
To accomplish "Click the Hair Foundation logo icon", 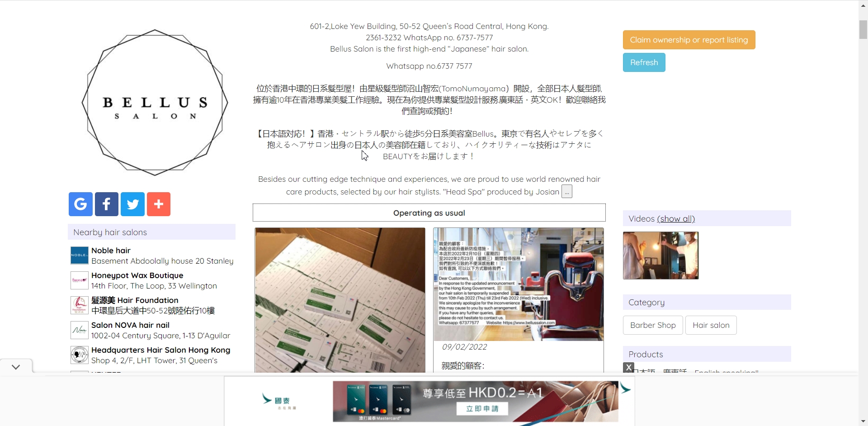I will (x=80, y=305).
